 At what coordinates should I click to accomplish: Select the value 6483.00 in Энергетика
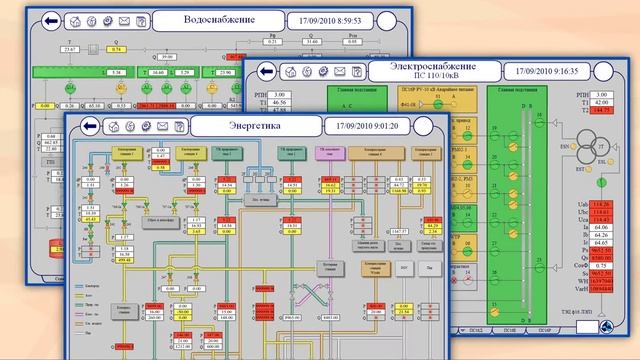click(330, 317)
